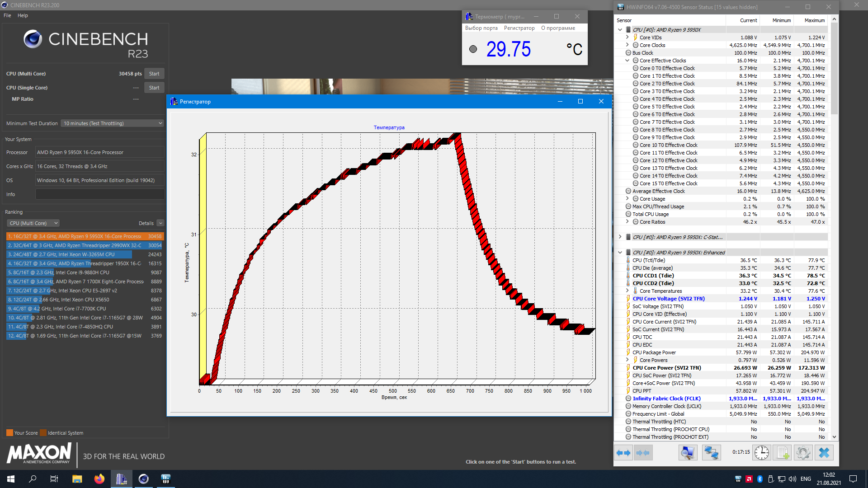Click the Info input field in Cinebench
868x488 pixels.
coord(99,194)
